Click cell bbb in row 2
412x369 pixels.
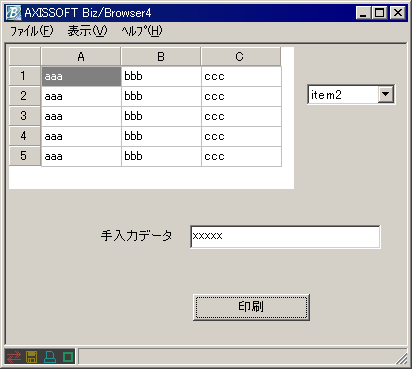tap(161, 96)
